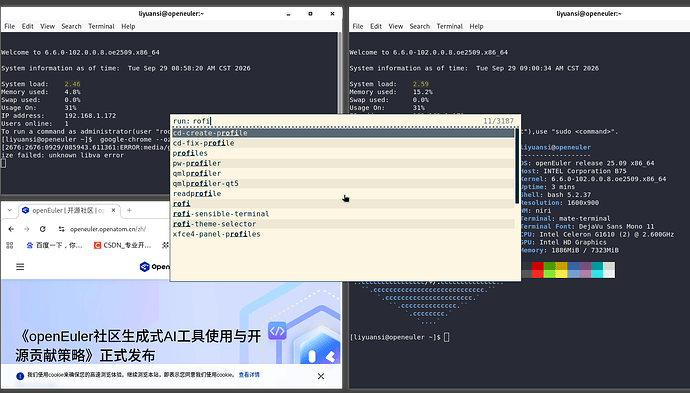Click the dark purple neofetch color block
690x393 pixels.
585,266
